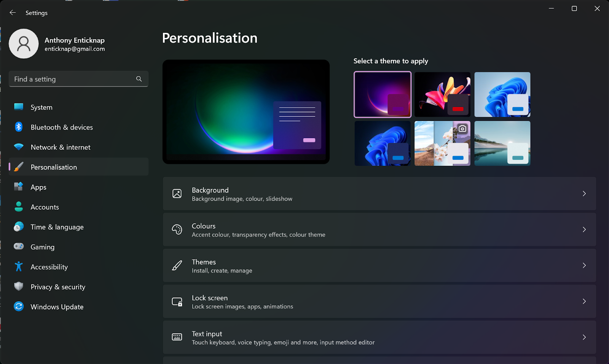Click camera badge on spotlight theme
The width and height of the screenshot is (609, 364).
tap(462, 129)
